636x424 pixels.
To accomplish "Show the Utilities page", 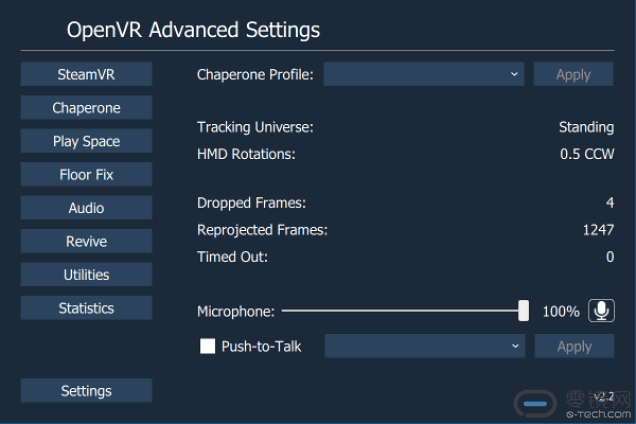I will 86,275.
